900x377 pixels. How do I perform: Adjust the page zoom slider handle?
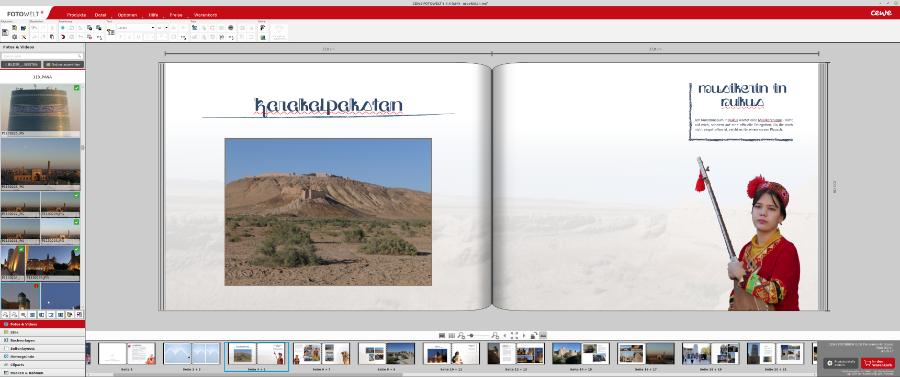pyautogui.click(x=471, y=335)
